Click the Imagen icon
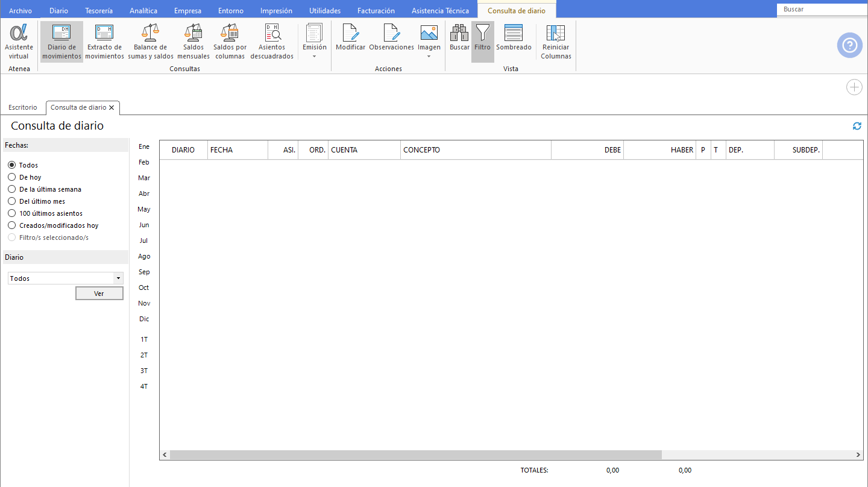This screenshot has width=868, height=487. pyautogui.click(x=429, y=33)
